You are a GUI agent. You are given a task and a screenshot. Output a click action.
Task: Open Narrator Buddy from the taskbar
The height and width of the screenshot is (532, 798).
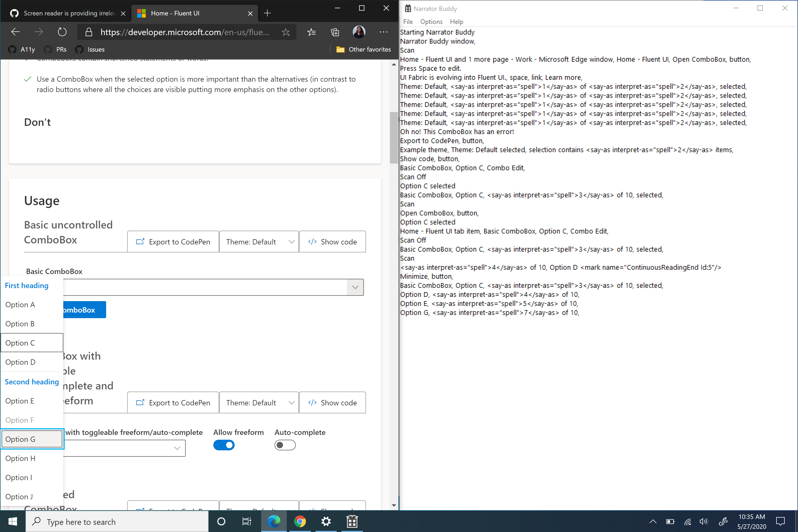[x=352, y=521]
